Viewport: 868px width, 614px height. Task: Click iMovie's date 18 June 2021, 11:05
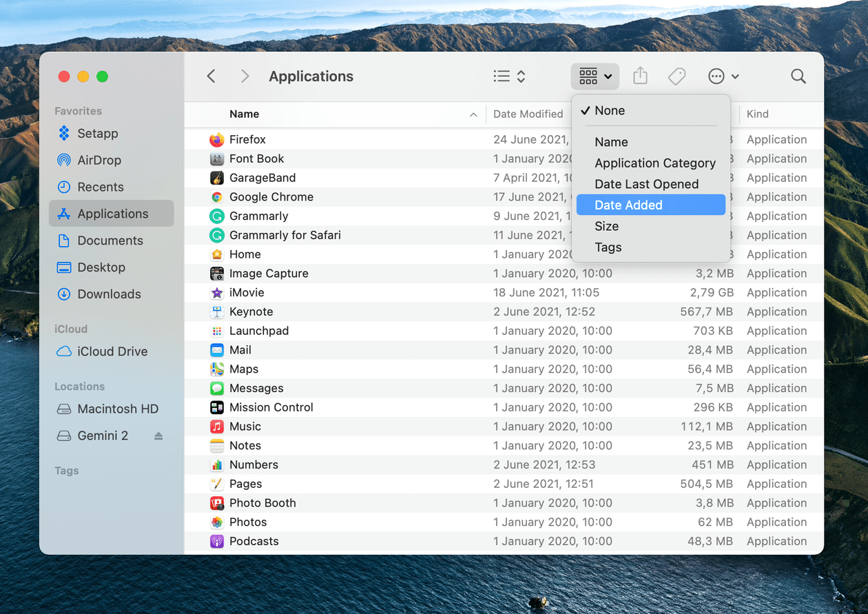[x=546, y=293]
